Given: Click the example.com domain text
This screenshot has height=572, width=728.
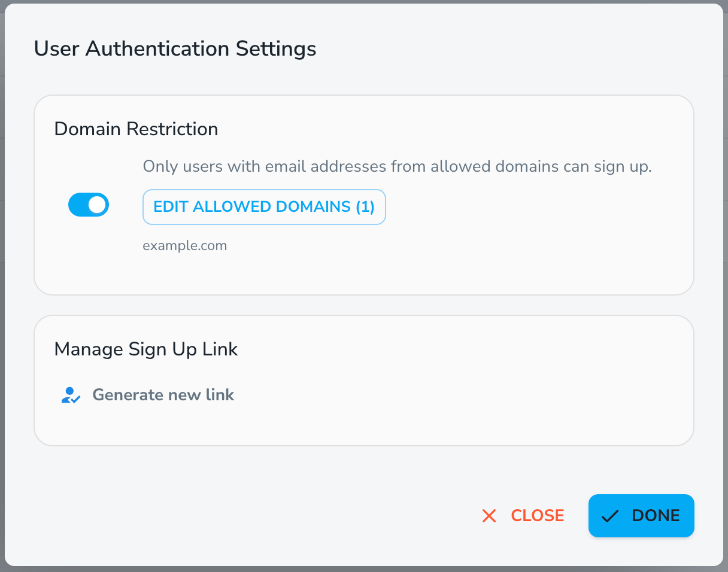Looking at the screenshot, I should click(184, 246).
